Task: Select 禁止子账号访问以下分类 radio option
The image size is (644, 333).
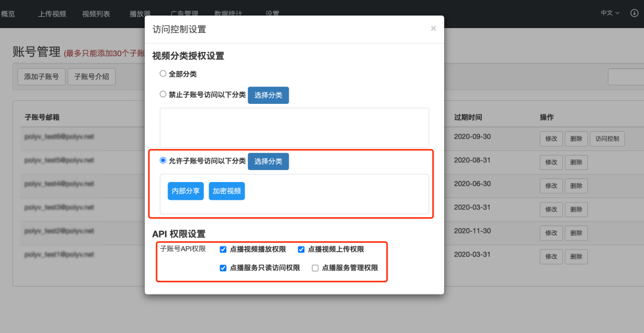Action: [163, 94]
